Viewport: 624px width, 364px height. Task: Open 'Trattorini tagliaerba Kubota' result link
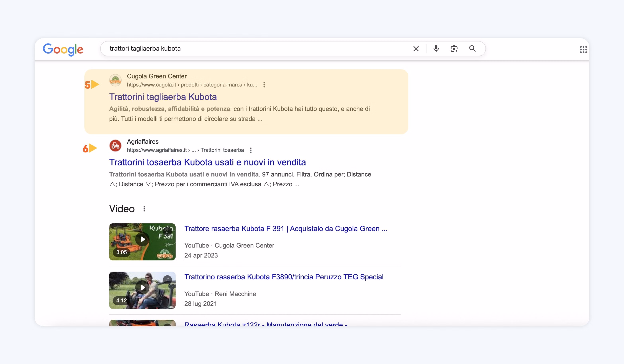(x=163, y=97)
